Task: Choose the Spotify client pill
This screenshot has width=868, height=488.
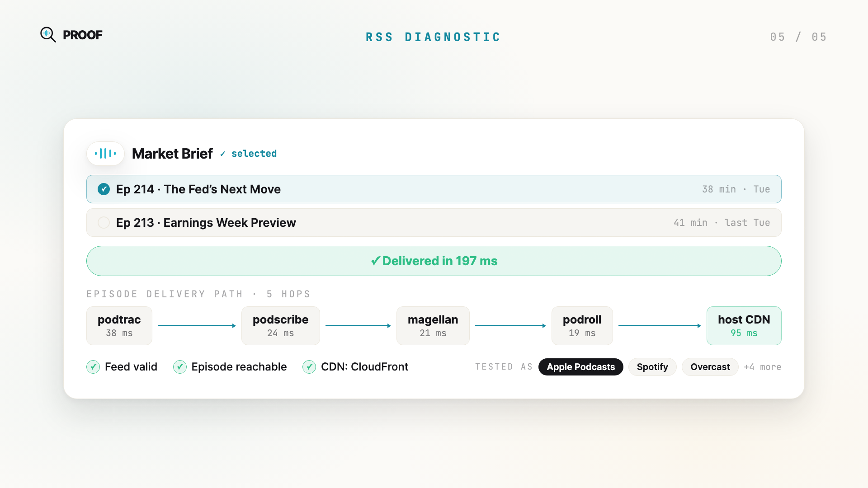Action: [652, 367]
